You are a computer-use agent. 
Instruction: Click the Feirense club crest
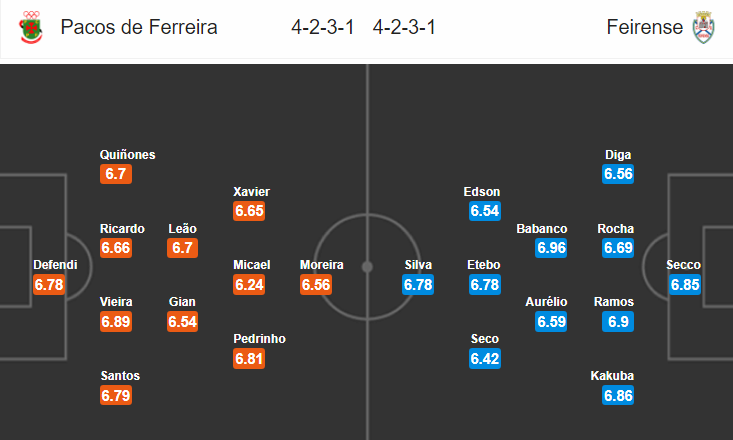click(704, 27)
